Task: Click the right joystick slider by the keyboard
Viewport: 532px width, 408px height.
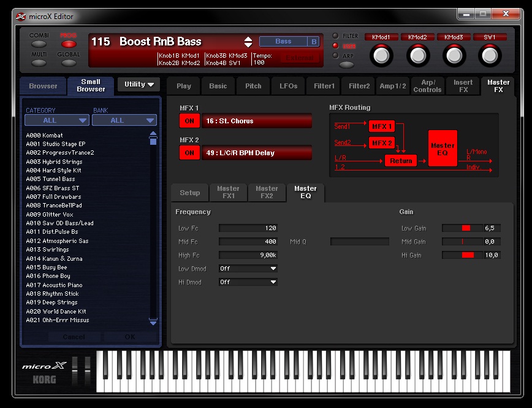Action: point(88,371)
